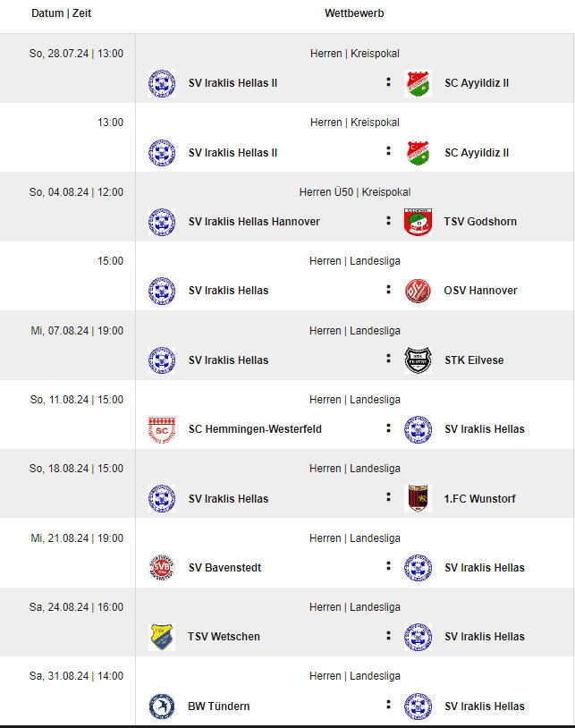Click the SC Hemmingen-Westerfeld team name

[x=255, y=429]
